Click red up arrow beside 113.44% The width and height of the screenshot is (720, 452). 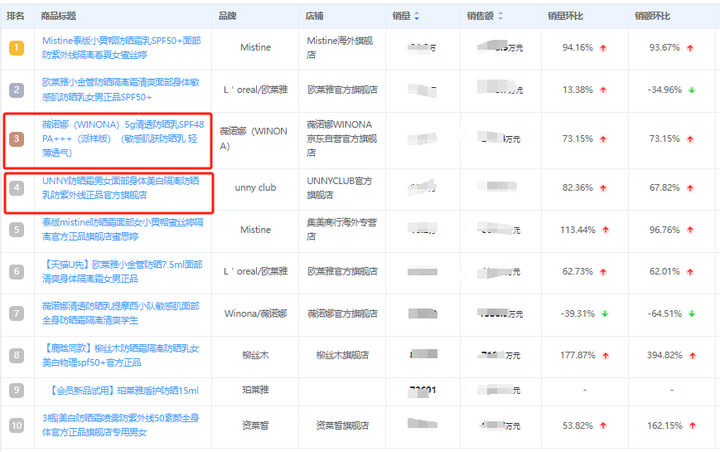click(x=606, y=230)
